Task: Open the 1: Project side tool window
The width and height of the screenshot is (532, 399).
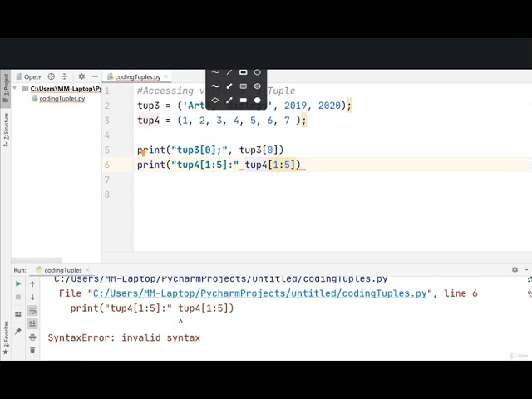Action: point(6,88)
